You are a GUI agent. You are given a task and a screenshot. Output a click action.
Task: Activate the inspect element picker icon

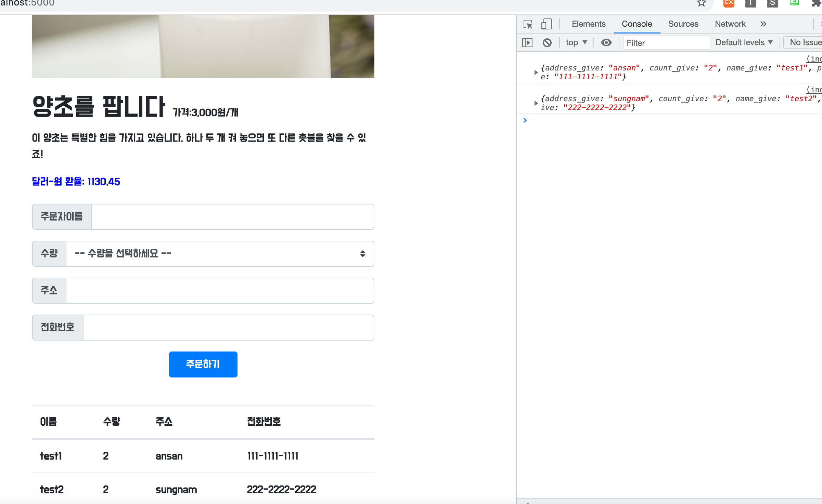tap(528, 24)
